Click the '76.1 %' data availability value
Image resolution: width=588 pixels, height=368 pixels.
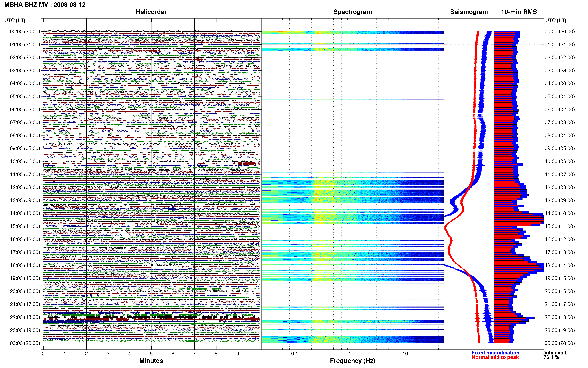(x=552, y=357)
